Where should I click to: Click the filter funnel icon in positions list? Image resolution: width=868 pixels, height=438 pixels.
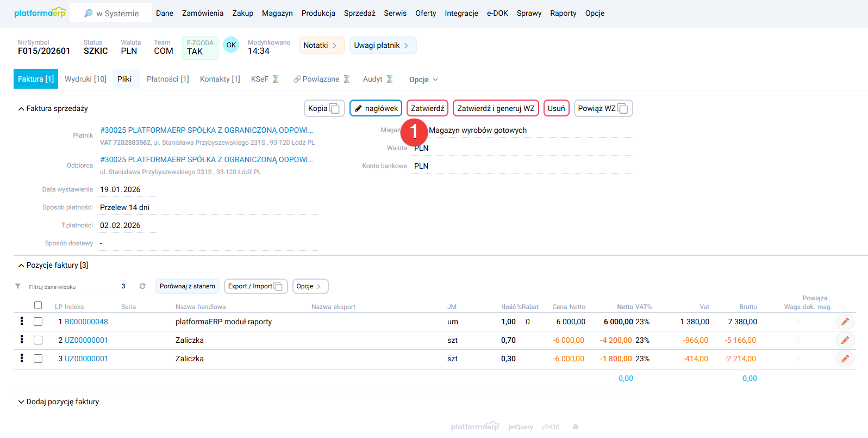click(x=18, y=286)
